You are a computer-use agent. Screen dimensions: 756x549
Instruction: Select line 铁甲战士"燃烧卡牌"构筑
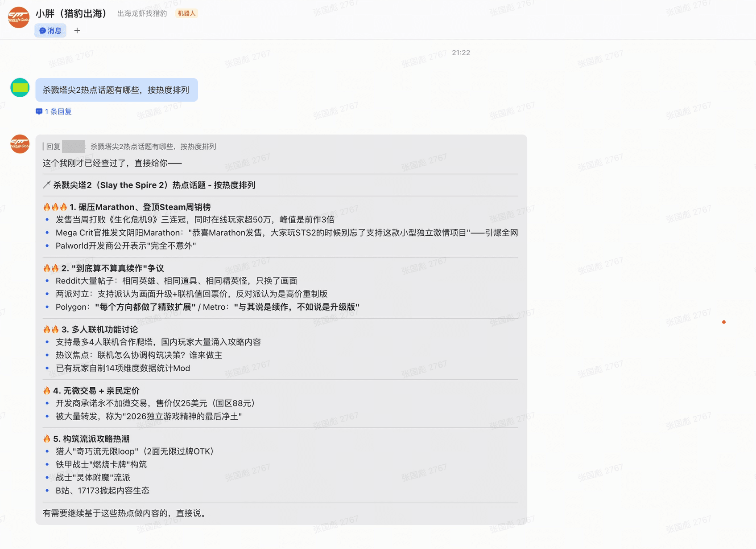click(101, 464)
